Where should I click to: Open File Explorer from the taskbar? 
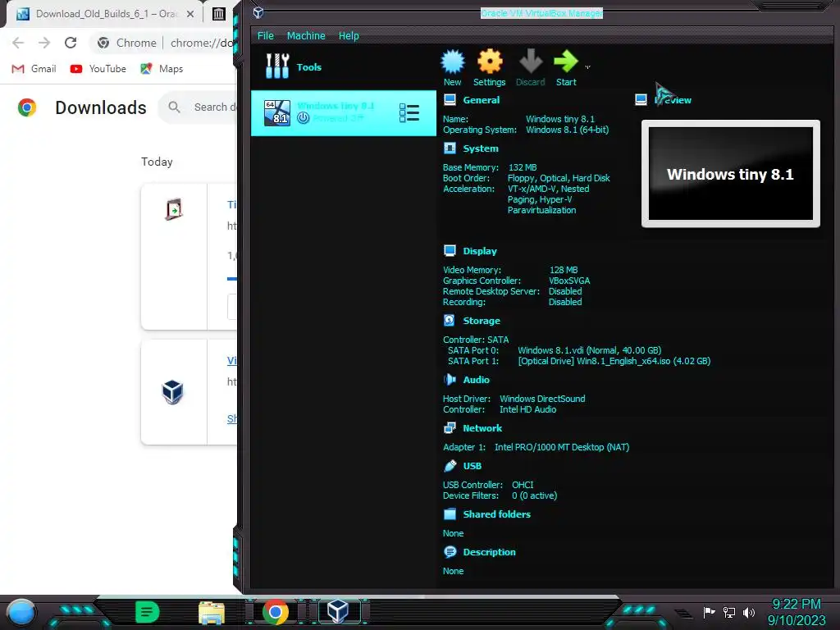tap(212, 613)
